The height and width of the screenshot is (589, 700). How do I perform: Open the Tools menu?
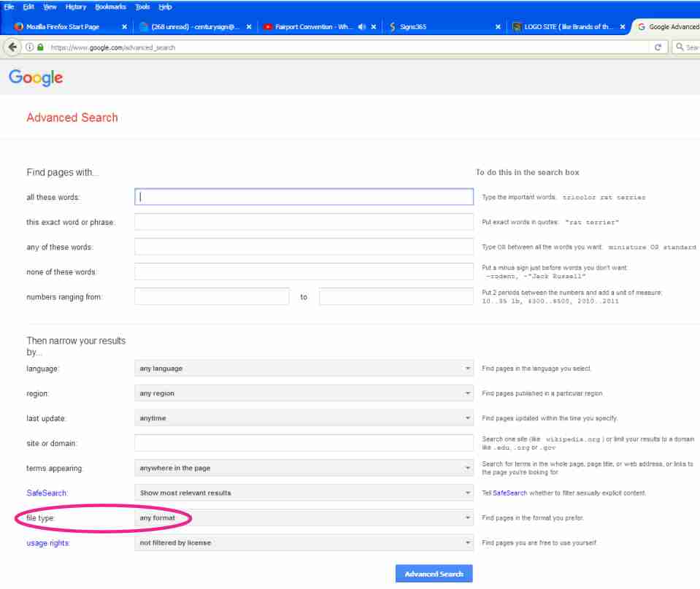pos(142,7)
